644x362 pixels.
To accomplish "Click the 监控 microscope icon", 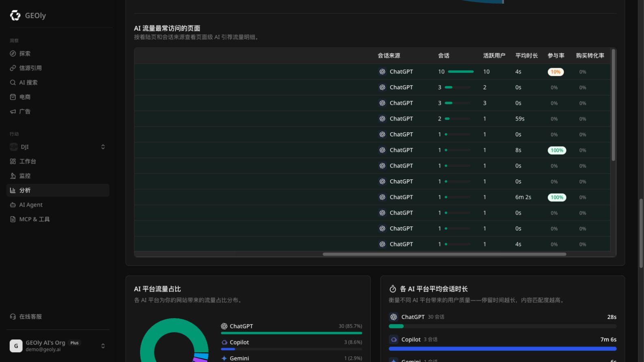I will click(13, 176).
